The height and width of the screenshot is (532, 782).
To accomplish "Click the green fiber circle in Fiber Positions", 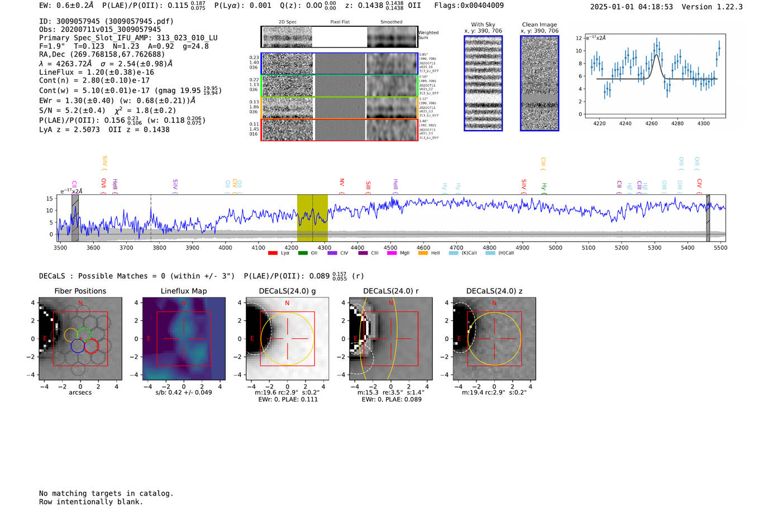I will point(84,335).
